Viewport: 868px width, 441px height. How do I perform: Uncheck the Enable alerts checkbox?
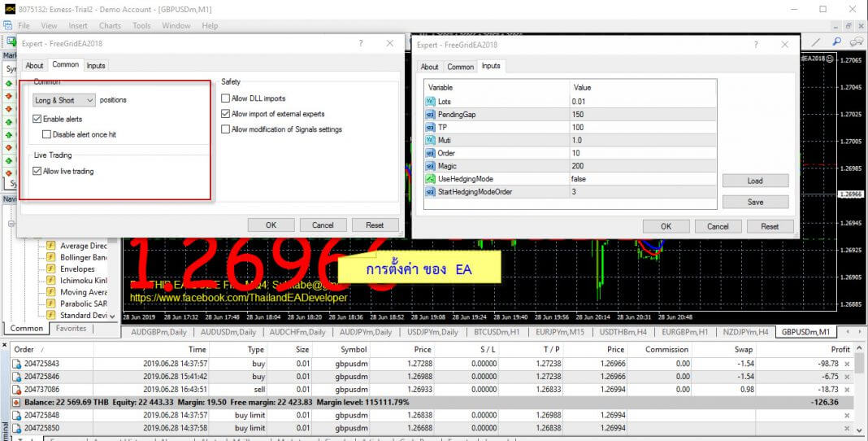pos(37,120)
